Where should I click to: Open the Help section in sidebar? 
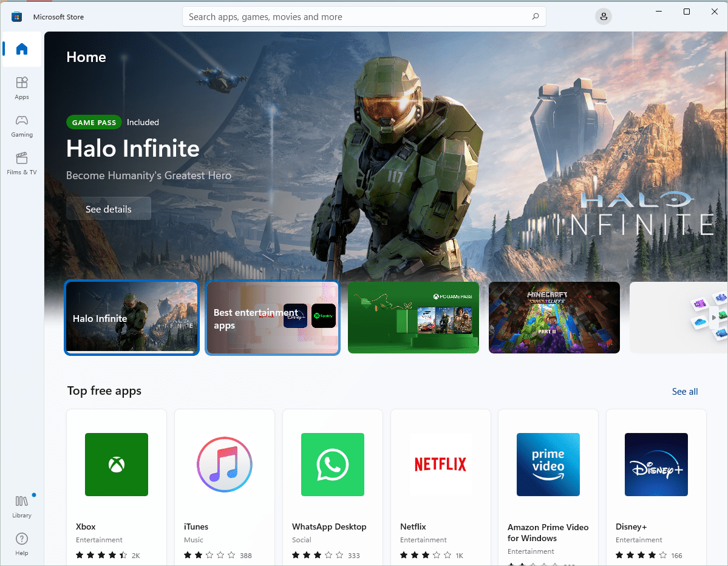22,544
